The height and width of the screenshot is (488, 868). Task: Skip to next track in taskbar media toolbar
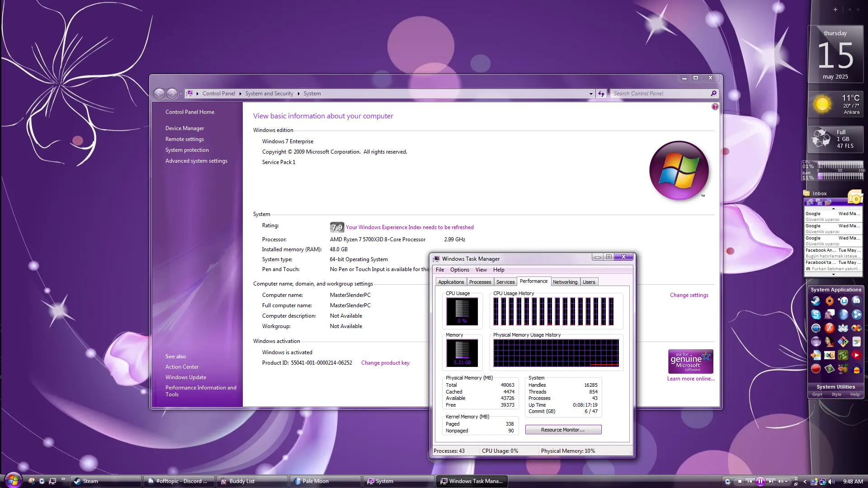(x=771, y=481)
